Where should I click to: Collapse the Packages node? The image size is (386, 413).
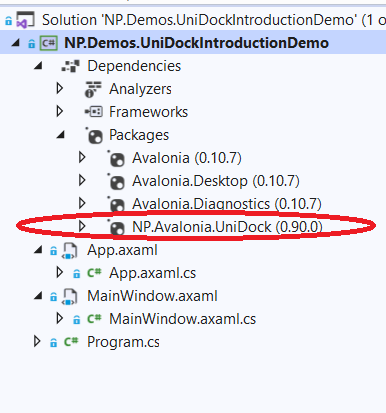click(x=60, y=135)
